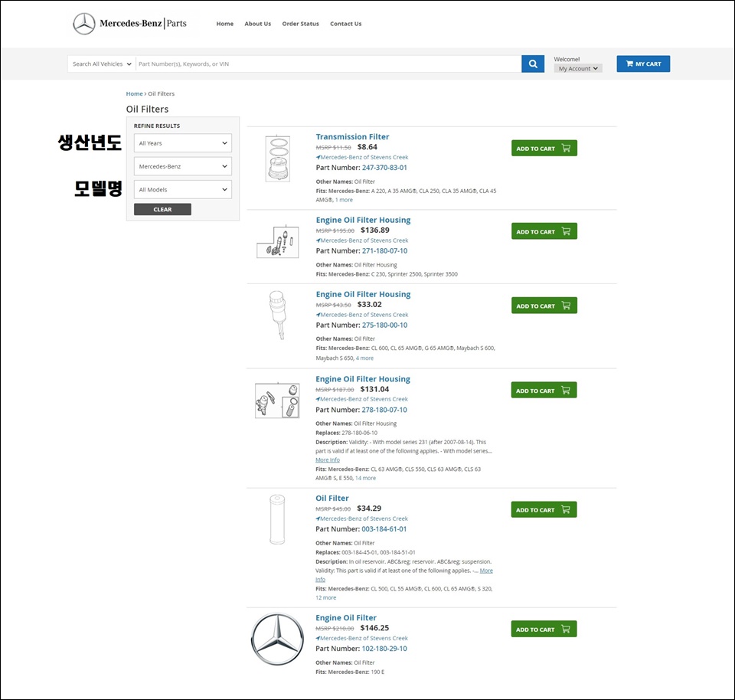
Task: Click the sale price $8.64
Action: pos(367,147)
